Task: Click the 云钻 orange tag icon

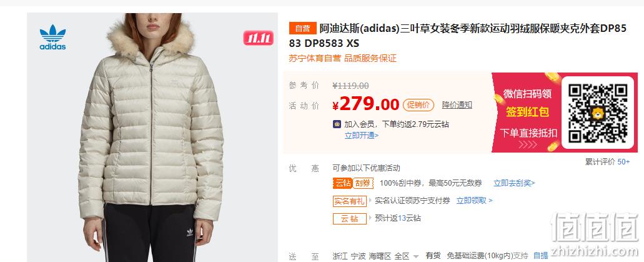Action: (342, 183)
